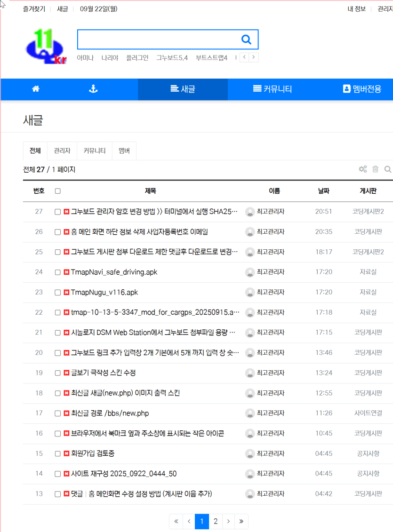Switch to the 커뮤니티 tab under 새글

click(94, 151)
